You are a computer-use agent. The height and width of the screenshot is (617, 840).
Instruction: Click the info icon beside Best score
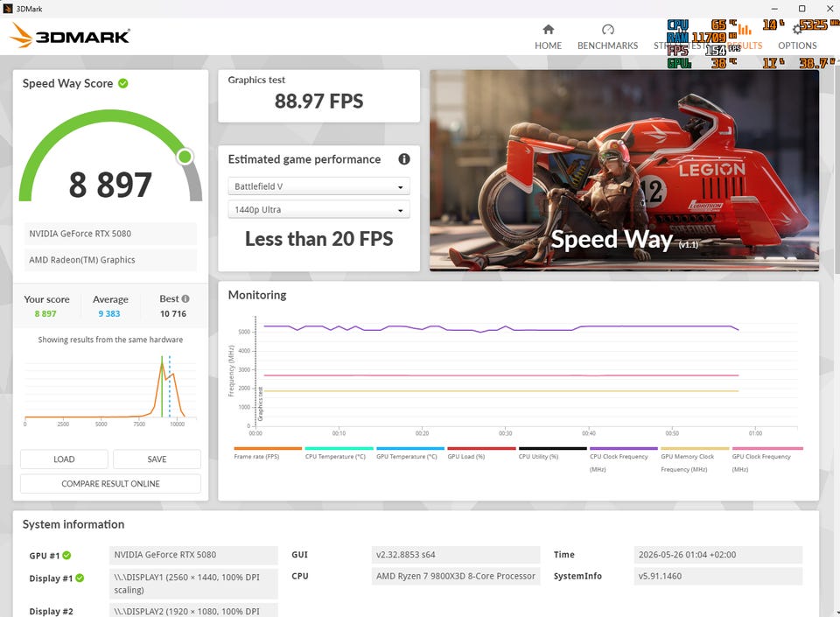tap(185, 298)
